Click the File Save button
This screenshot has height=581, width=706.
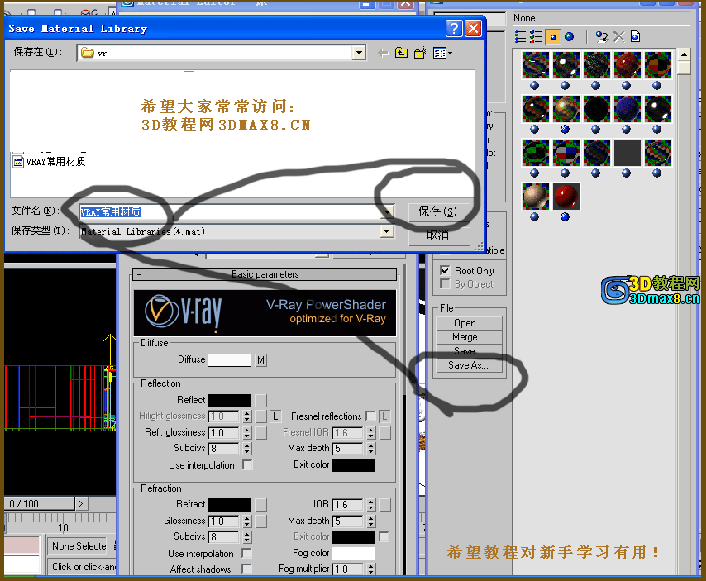[469, 351]
